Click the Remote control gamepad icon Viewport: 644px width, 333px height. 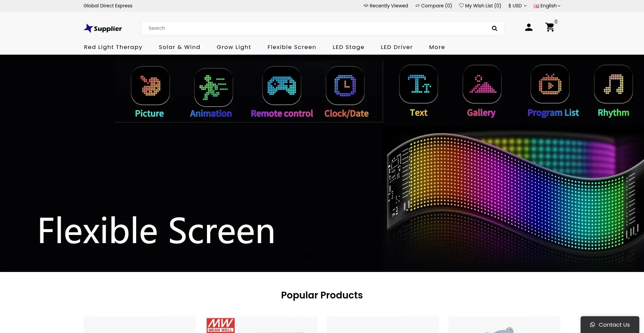click(x=282, y=86)
